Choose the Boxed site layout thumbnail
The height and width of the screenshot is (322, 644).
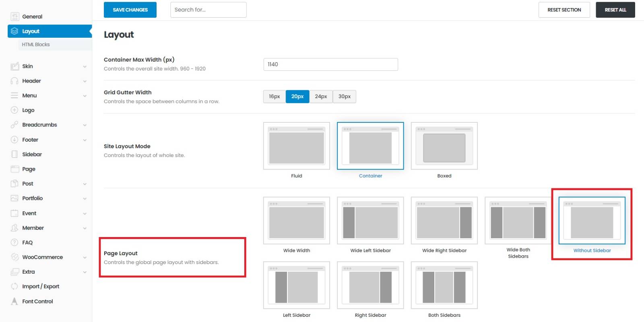[444, 146]
